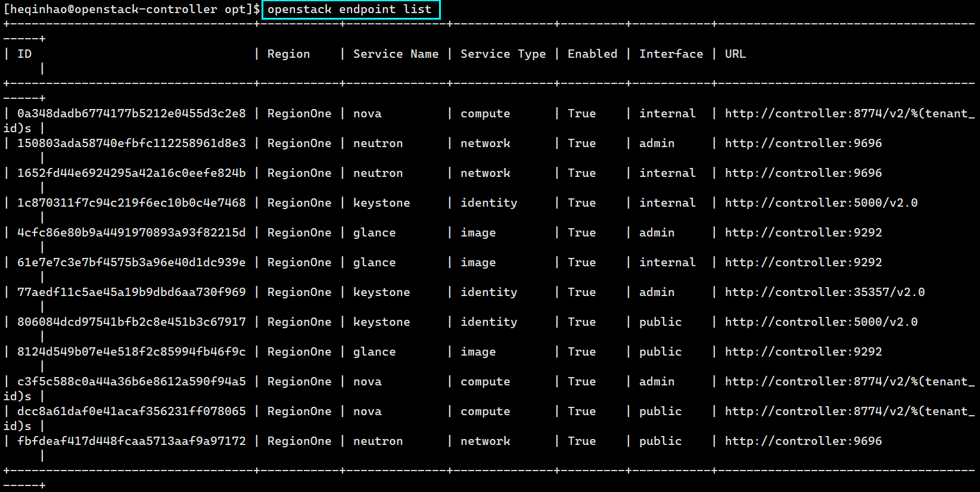Click endpoint ID 0a348dadb6774177b5212e0455d3c2e8
980x492 pixels.
click(131, 114)
